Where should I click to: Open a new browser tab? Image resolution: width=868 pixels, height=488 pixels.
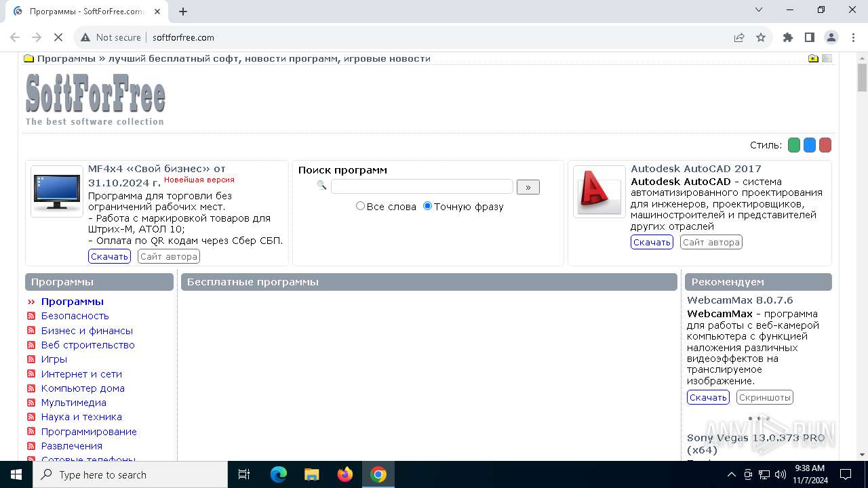183,11
